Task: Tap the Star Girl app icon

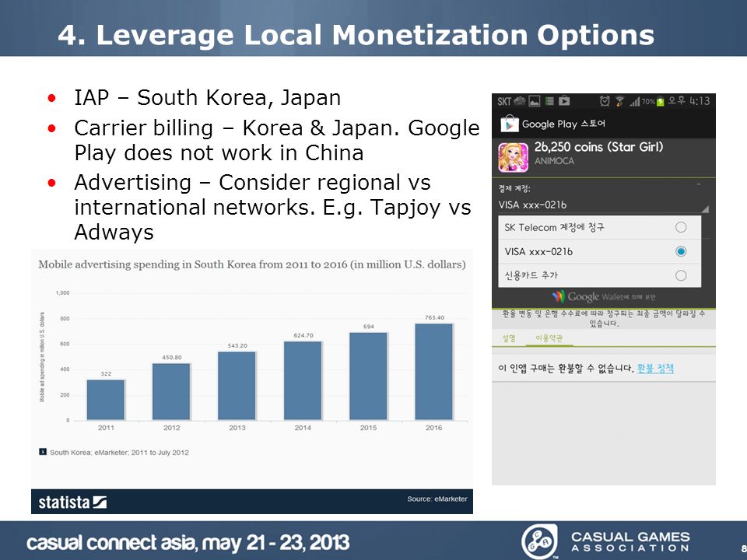Action: pyautogui.click(x=513, y=157)
